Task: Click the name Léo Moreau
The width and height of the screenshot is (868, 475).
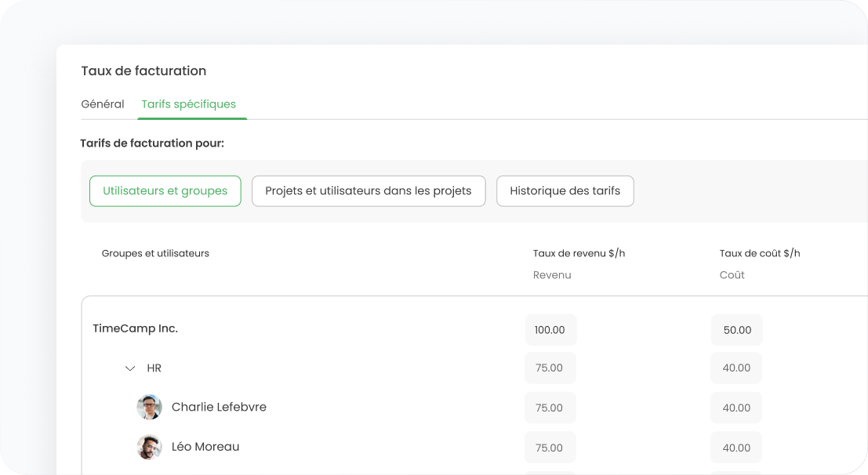Action: (205, 447)
